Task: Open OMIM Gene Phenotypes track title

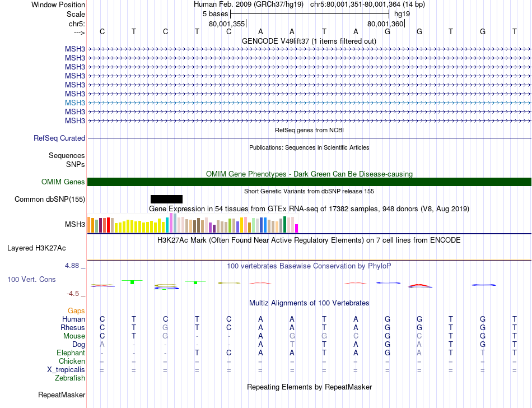Action: pyautogui.click(x=309, y=174)
